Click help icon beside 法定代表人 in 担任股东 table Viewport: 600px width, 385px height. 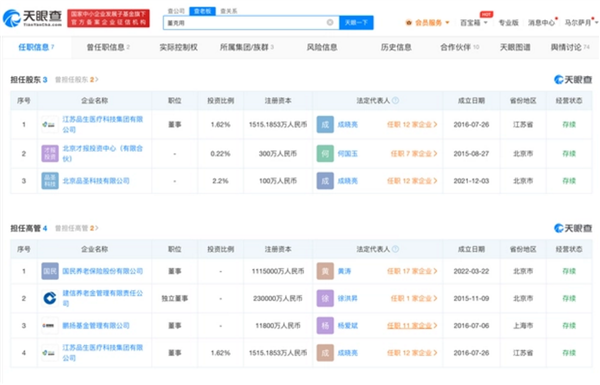coord(396,101)
